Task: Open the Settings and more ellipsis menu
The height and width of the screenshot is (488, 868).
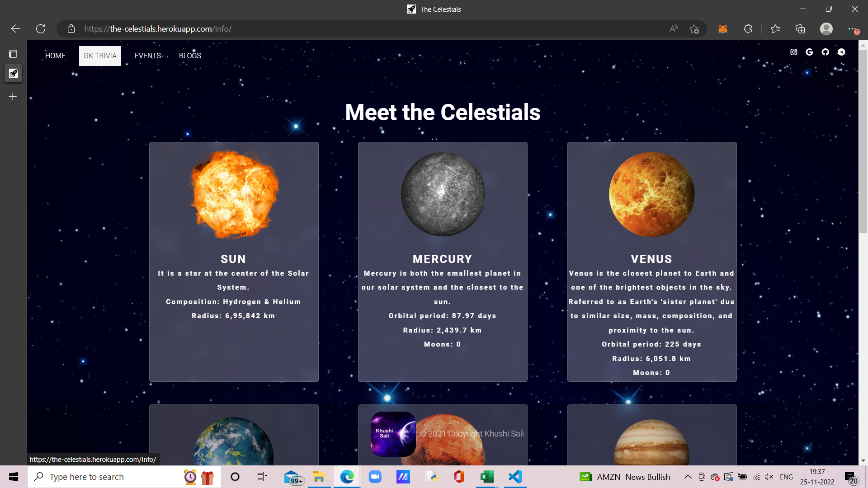Action: 852,29
